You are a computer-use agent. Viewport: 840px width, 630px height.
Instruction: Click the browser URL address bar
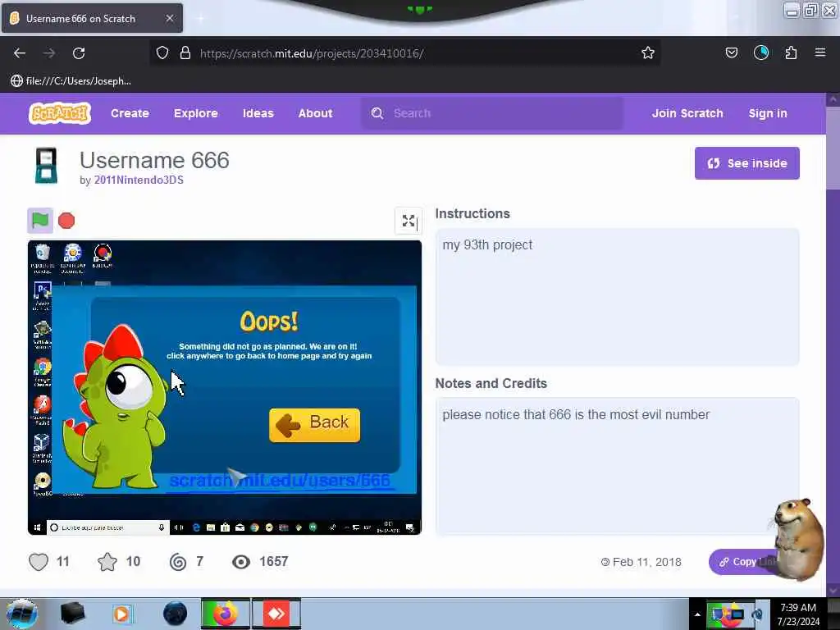coord(405,53)
